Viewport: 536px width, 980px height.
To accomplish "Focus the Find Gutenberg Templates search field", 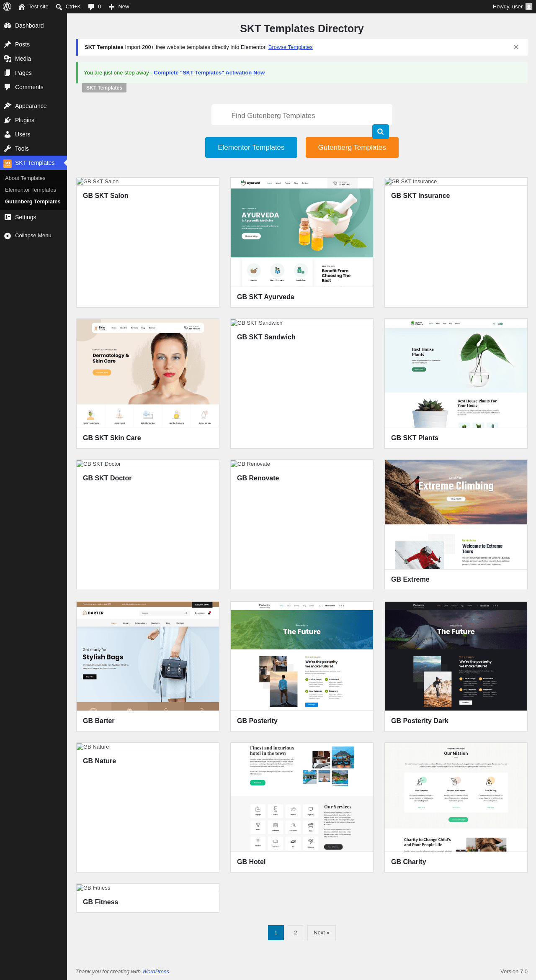I will (302, 115).
